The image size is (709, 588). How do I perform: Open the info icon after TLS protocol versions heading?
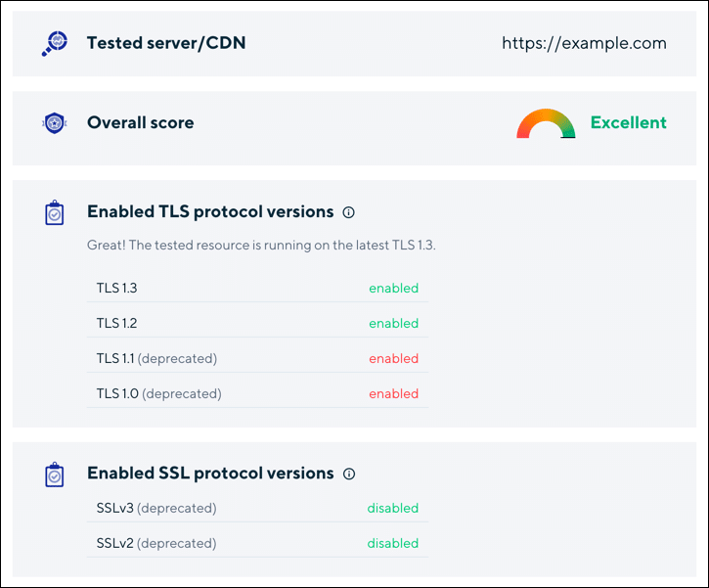coord(349,212)
